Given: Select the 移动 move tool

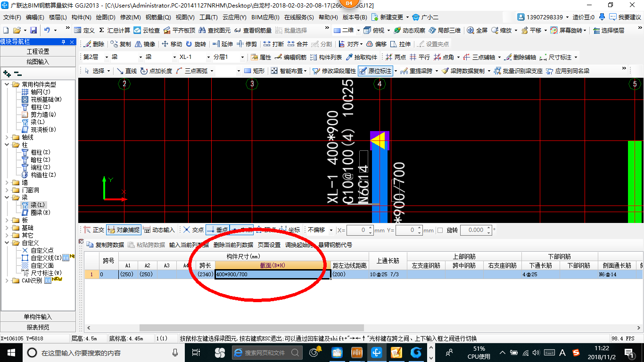Looking at the screenshot, I should (172, 44).
